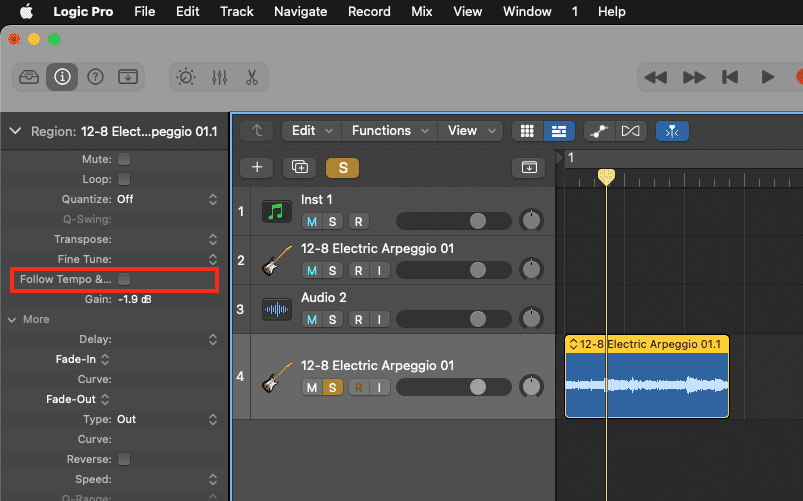Record-enable the Audio 2 track

pyautogui.click(x=358, y=320)
